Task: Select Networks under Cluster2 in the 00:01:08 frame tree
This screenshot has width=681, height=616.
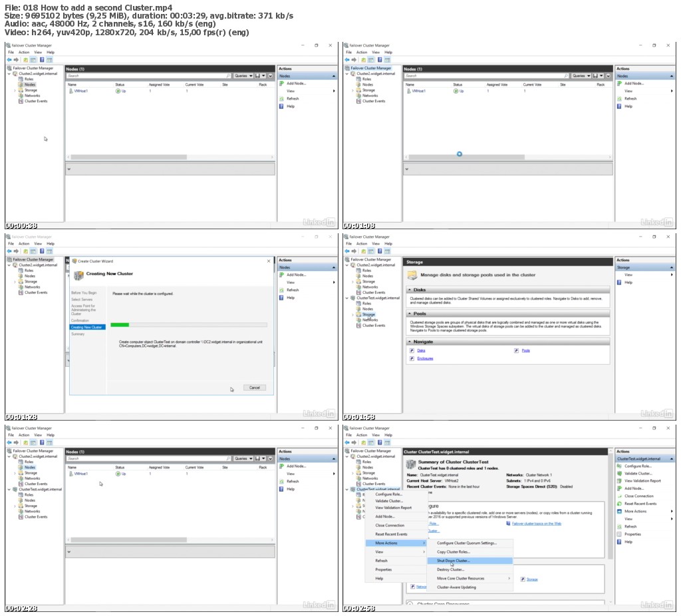Action: tap(370, 96)
